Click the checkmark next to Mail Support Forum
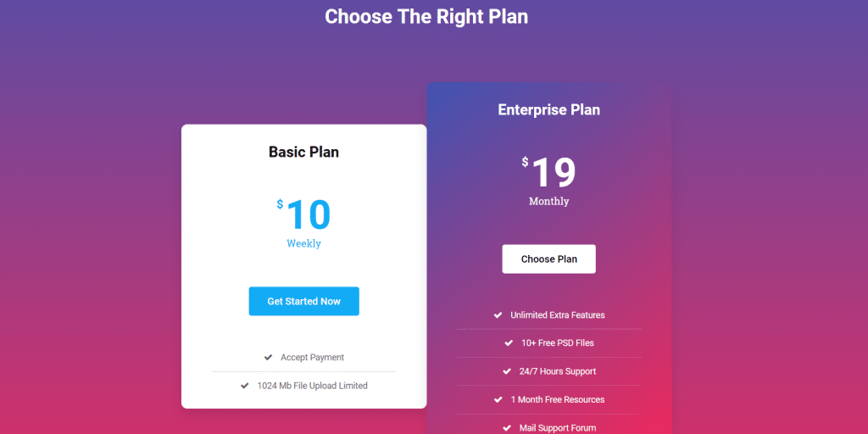This screenshot has width=868, height=434. tap(507, 428)
